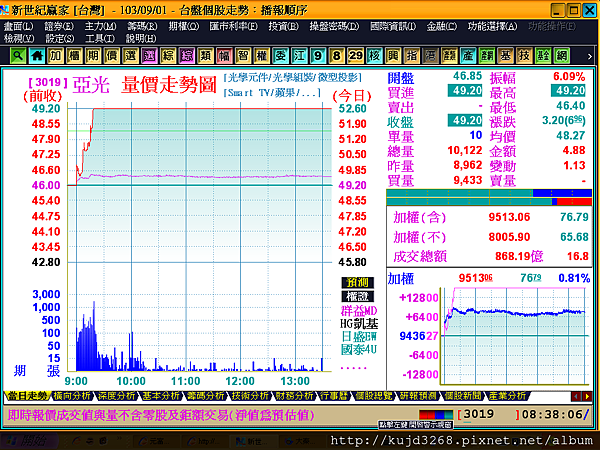
Task: Click the HG凱基 warrant link
Action: coord(359,324)
